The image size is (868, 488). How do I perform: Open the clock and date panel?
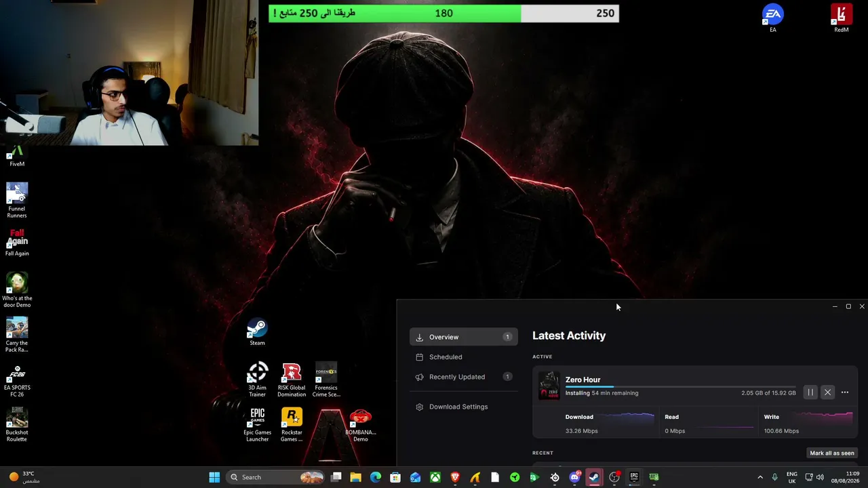[846, 477]
